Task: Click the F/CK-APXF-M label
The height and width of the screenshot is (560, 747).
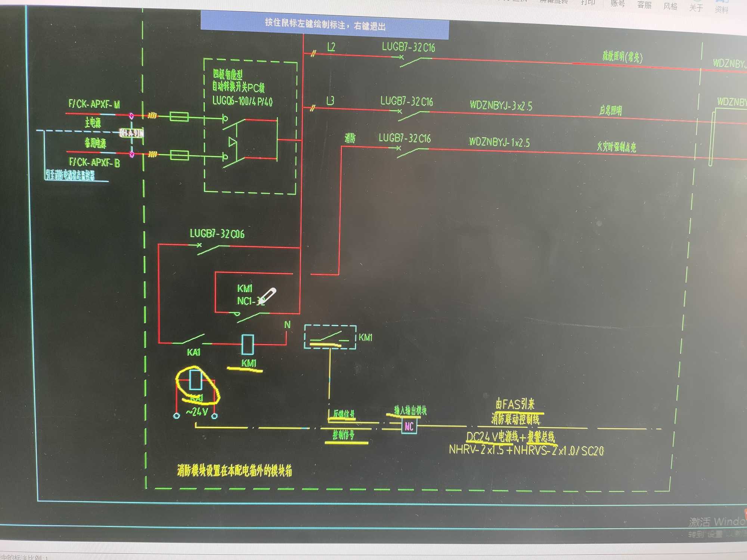Action: coord(94,104)
